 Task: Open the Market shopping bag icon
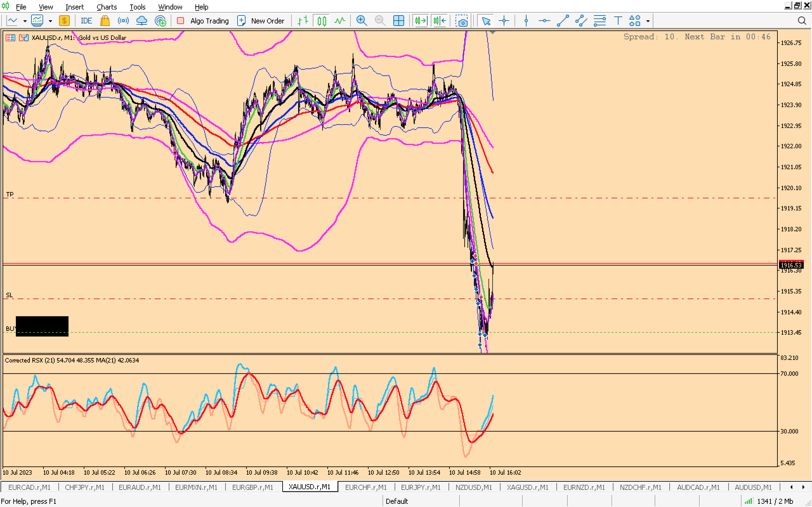pos(105,21)
